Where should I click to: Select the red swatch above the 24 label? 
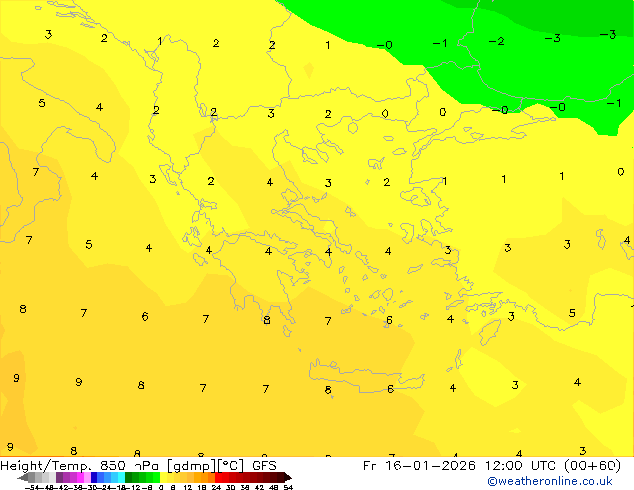[218, 478]
